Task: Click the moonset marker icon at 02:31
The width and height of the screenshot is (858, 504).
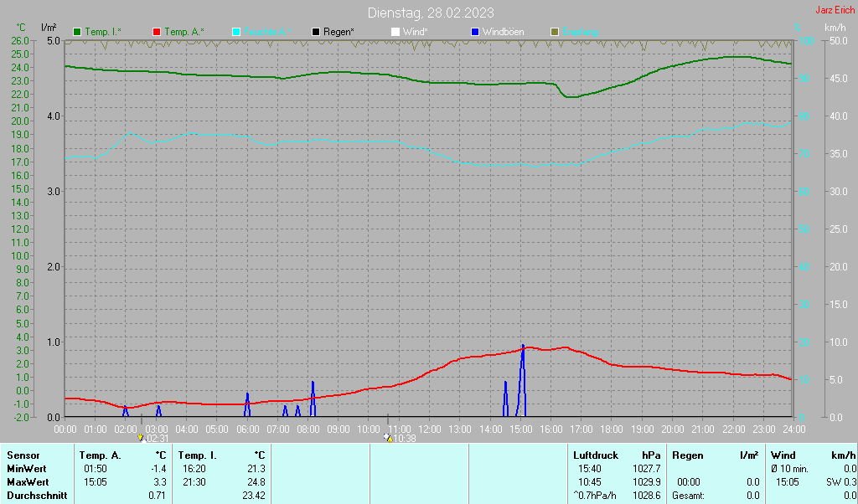Action: (141, 438)
